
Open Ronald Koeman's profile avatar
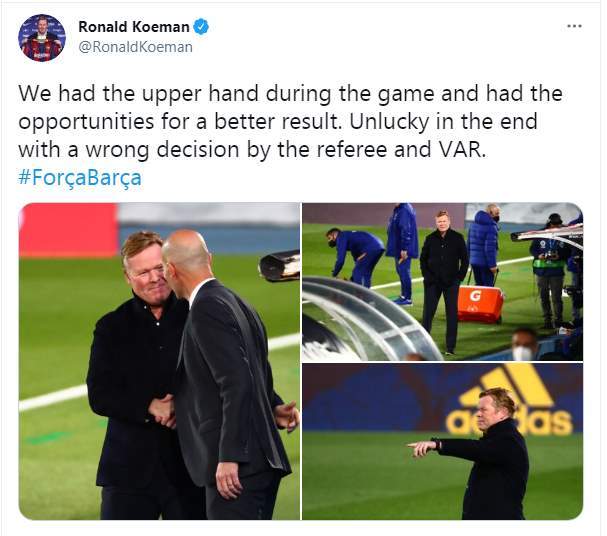(x=42, y=38)
